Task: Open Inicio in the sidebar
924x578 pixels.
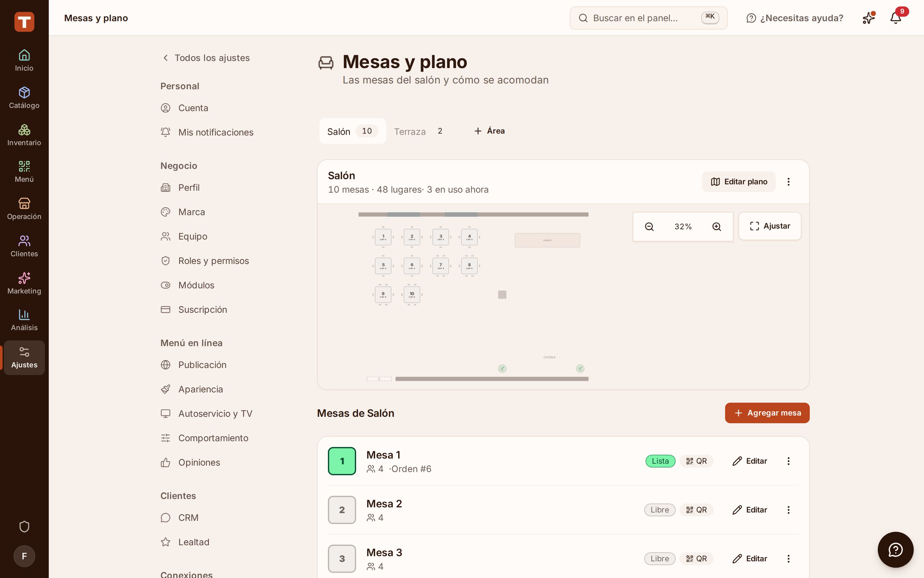Action: tap(24, 61)
